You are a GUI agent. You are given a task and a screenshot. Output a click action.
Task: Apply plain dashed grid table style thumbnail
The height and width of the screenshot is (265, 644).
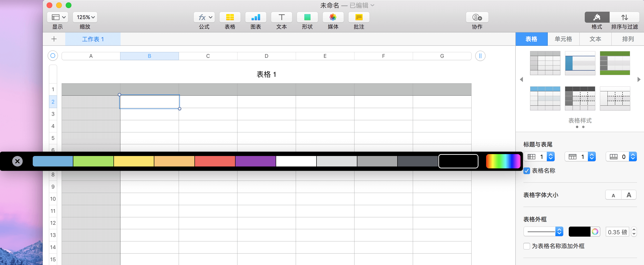click(x=615, y=98)
